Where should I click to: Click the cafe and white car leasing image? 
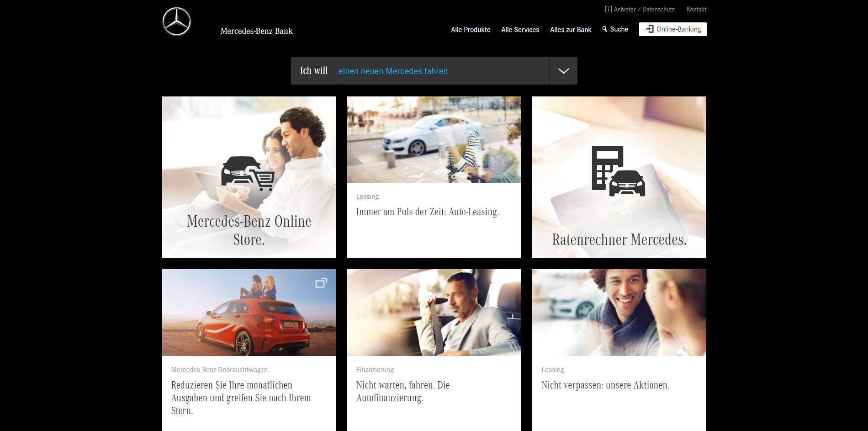(434, 139)
